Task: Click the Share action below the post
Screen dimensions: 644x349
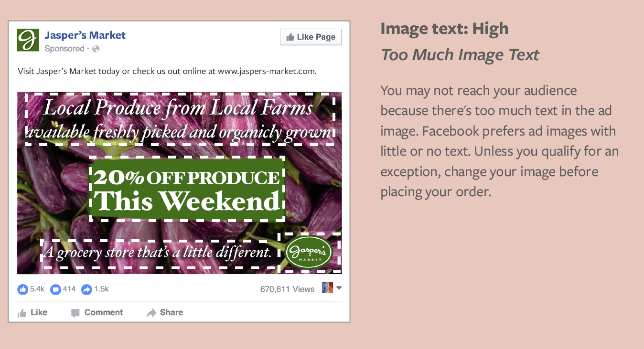Action: 165,313
